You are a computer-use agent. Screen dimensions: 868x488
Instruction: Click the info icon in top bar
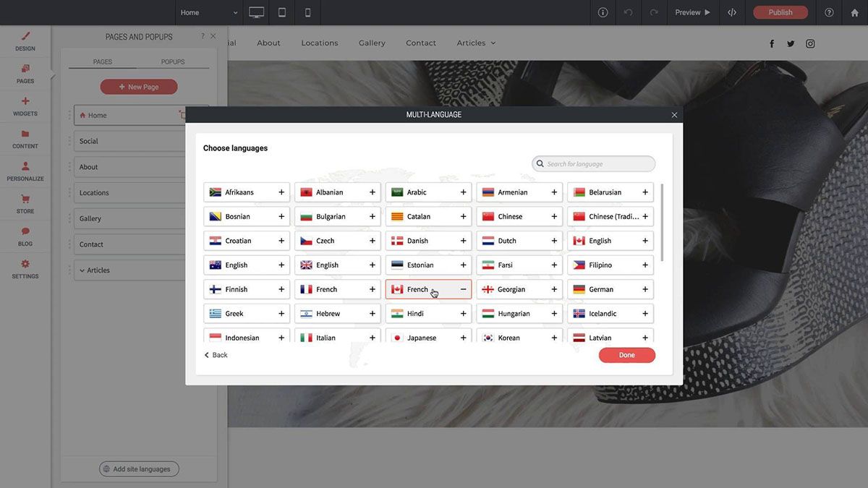click(x=603, y=12)
